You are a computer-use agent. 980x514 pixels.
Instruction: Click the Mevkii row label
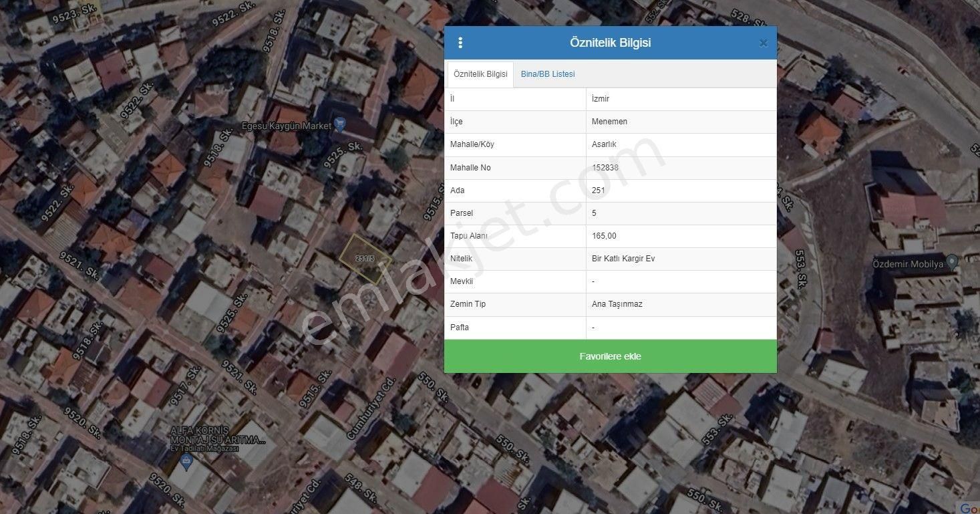click(462, 281)
